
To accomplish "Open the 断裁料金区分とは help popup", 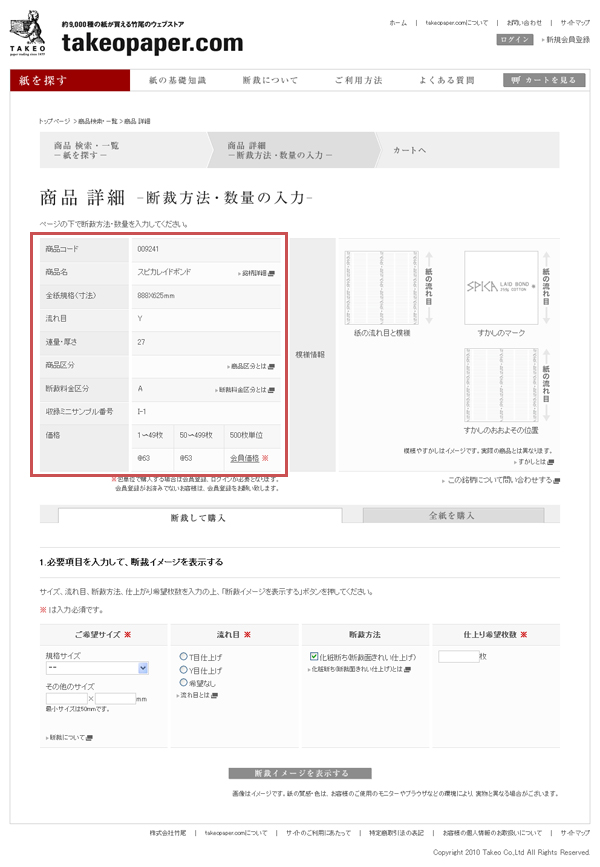I will [245, 390].
